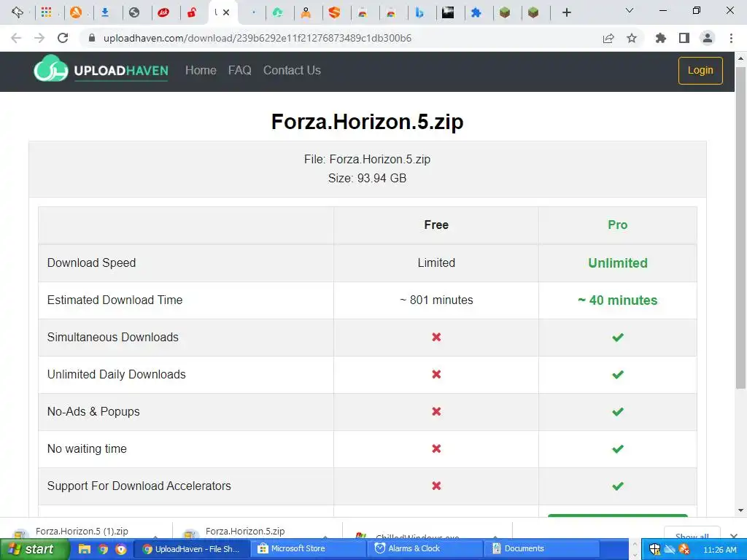Click the red X for Simultaneous Downloads
The height and width of the screenshot is (560, 747).
pos(436,337)
